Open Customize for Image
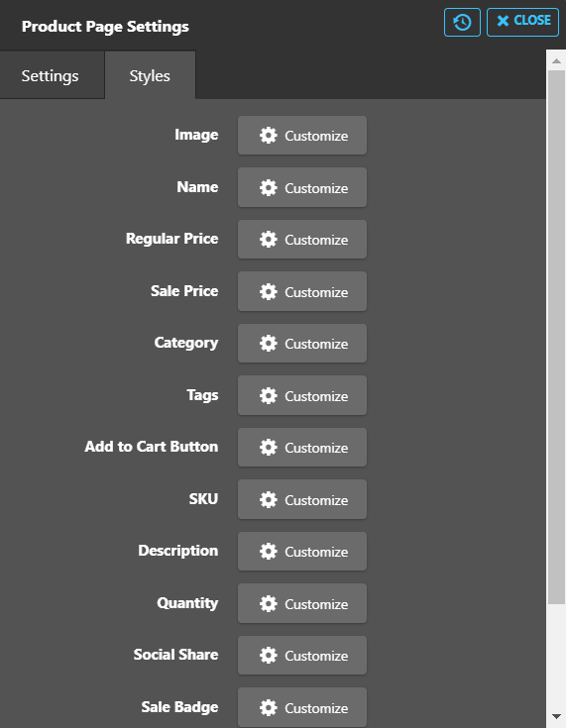This screenshot has height=728, width=566. coord(302,136)
